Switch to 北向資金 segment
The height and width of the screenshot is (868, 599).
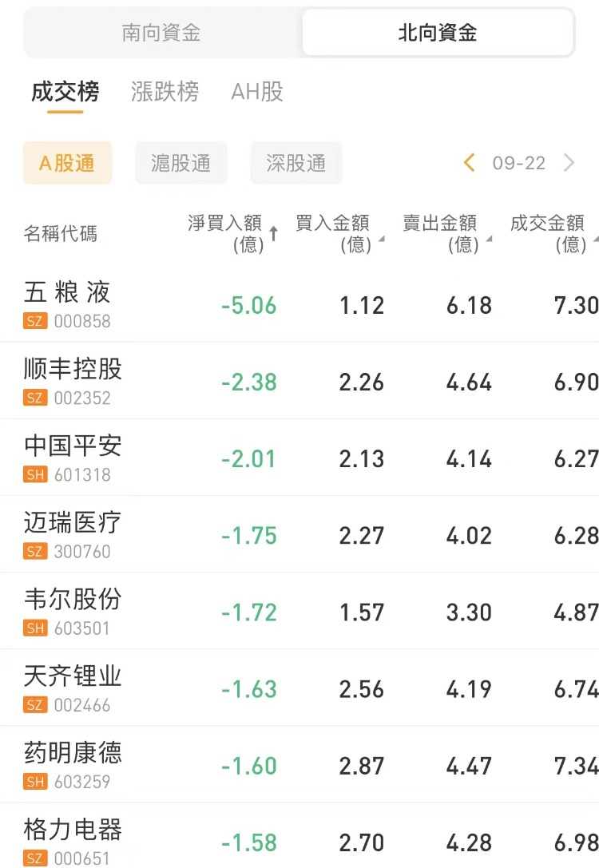pyautogui.click(x=437, y=33)
